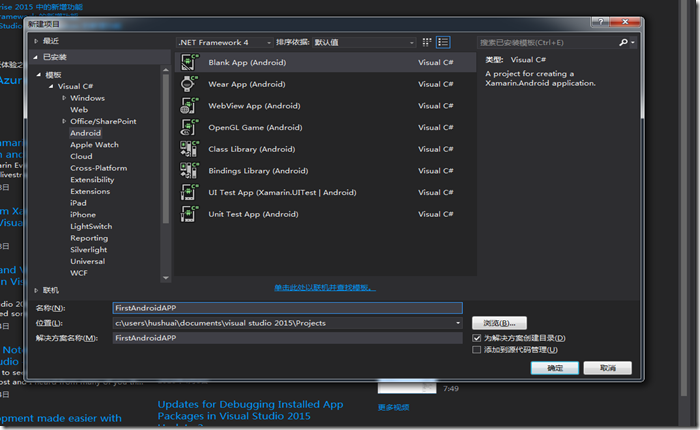The image size is (700, 430).
Task: Click the search installed templates field
Action: point(548,42)
